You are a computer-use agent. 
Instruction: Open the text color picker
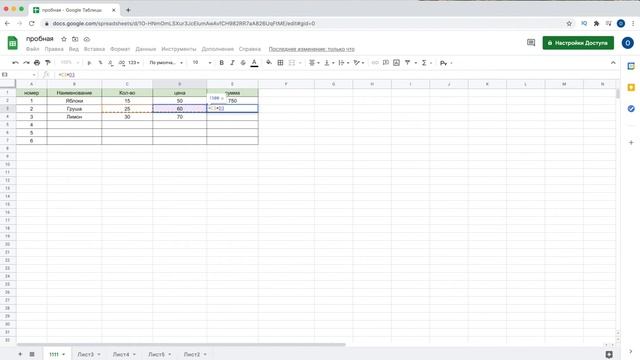click(254, 63)
